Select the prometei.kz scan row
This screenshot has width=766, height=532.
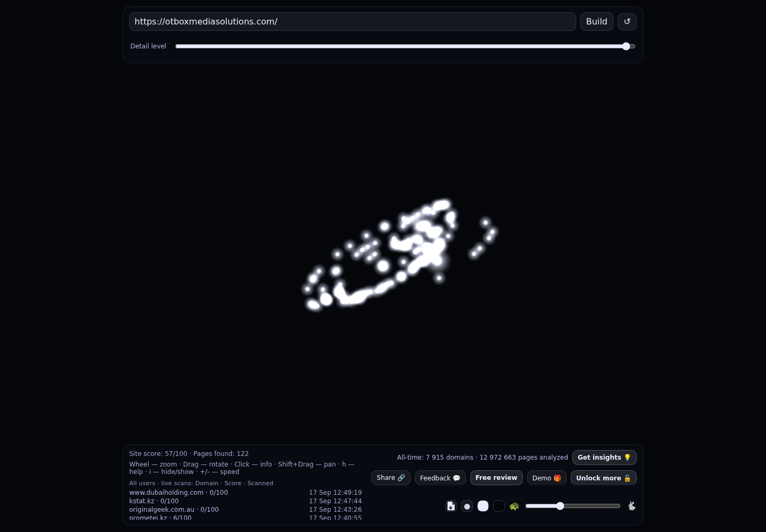(245, 517)
